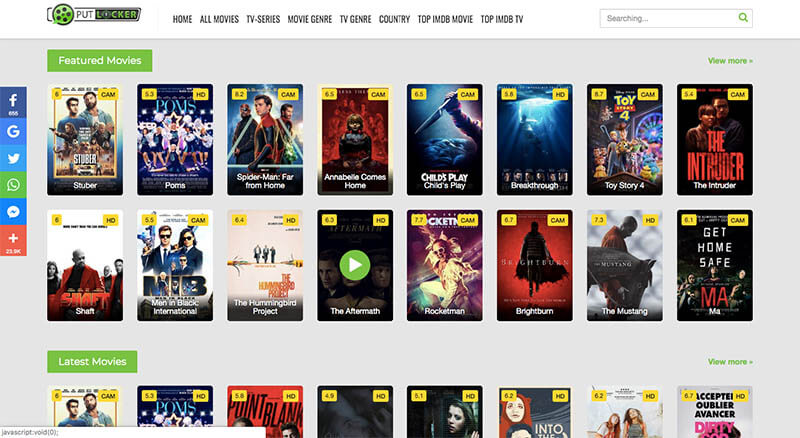The height and width of the screenshot is (438, 800).
Task: Open Annabelle Comes Home poster
Action: (x=355, y=139)
